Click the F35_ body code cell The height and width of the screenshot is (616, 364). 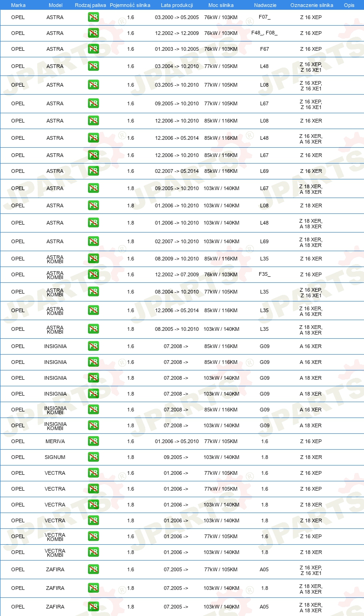point(264,274)
